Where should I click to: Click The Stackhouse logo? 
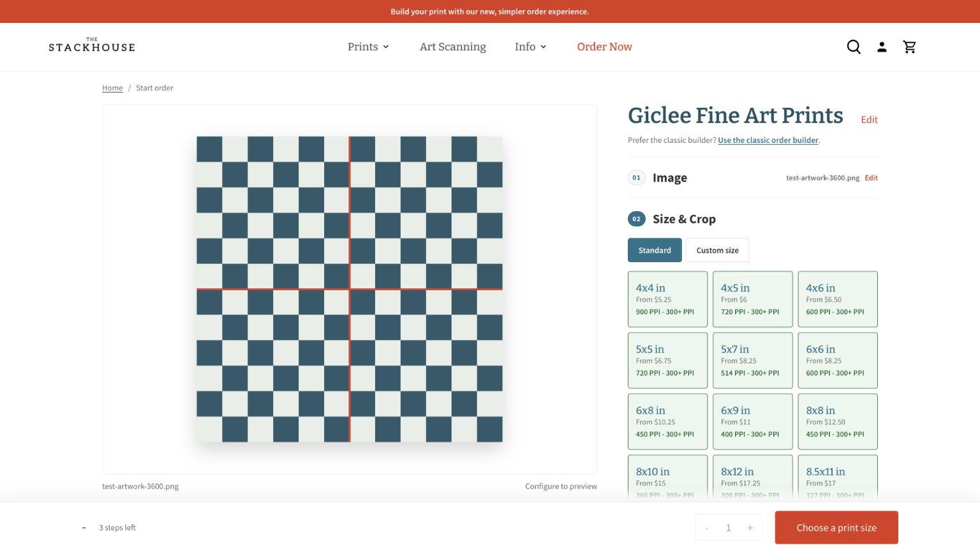click(x=92, y=45)
